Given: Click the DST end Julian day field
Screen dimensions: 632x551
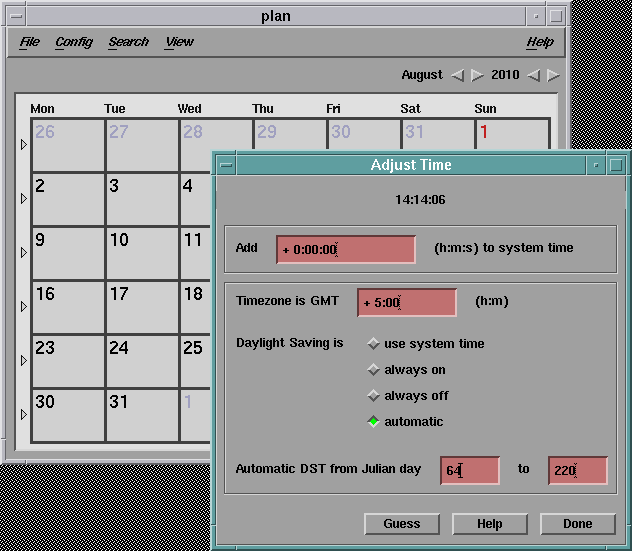Looking at the screenshot, I should point(577,470).
